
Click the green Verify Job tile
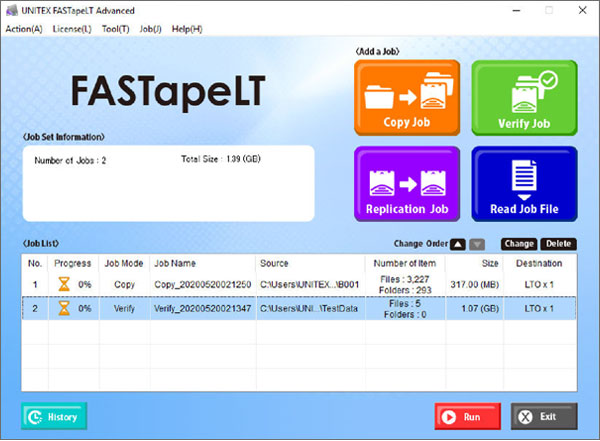[x=524, y=98]
